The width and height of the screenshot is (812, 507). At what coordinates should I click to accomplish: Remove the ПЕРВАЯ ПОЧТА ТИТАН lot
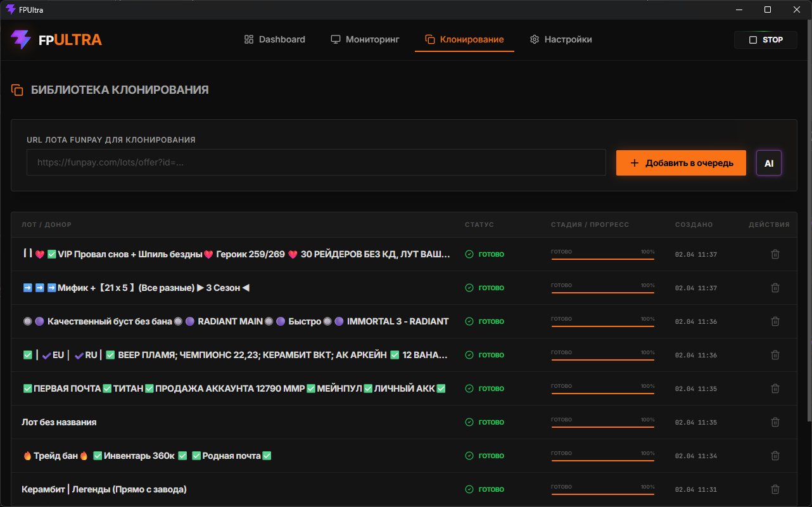point(775,388)
